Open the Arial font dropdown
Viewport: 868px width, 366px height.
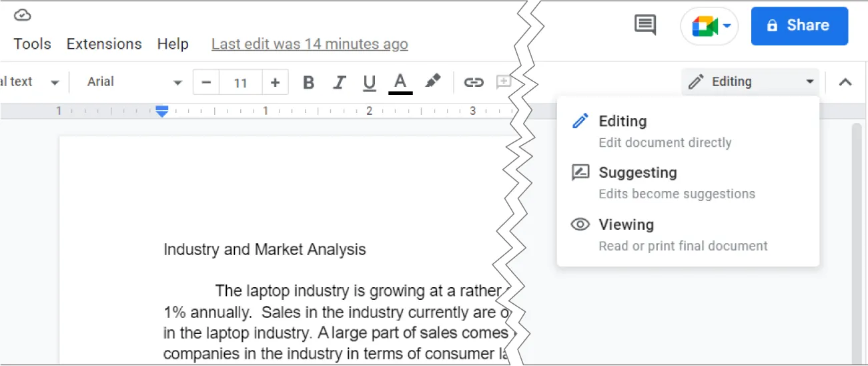(x=133, y=82)
